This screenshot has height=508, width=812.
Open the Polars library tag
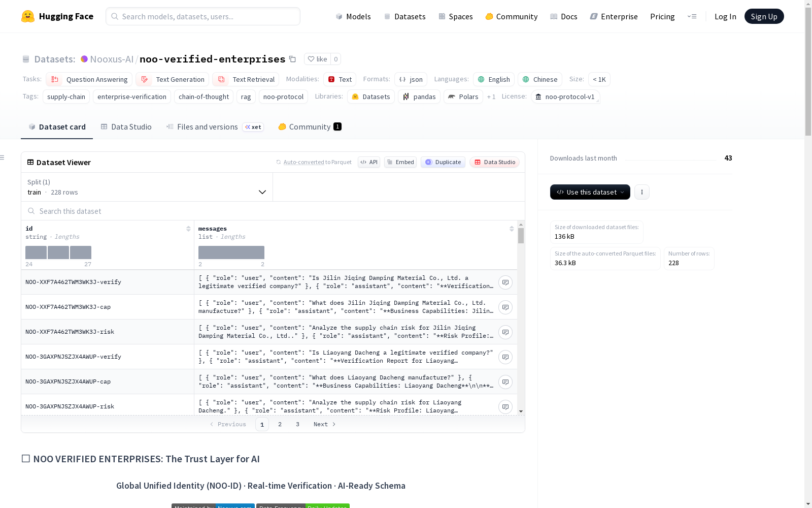pyautogui.click(x=463, y=97)
